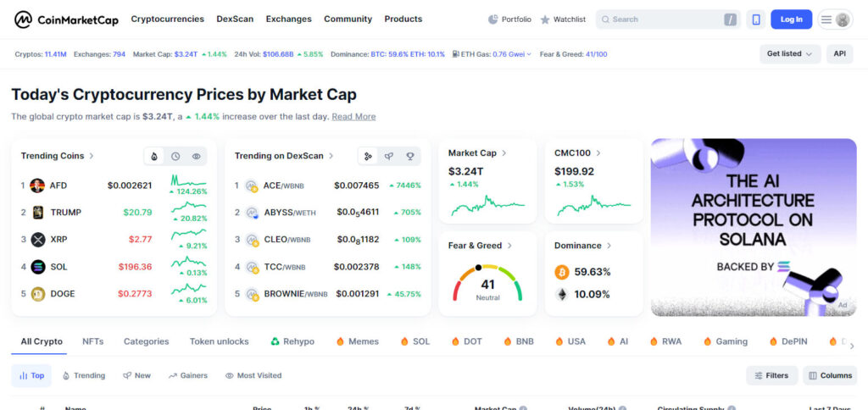The width and height of the screenshot is (868, 410).
Task: Expand Trending Coins chevron
Action: click(92, 156)
